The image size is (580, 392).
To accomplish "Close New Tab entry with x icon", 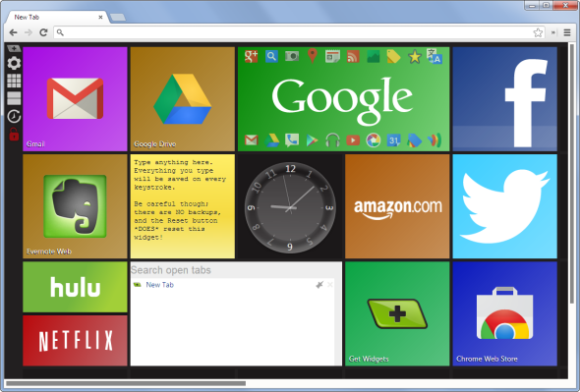I will [x=330, y=285].
